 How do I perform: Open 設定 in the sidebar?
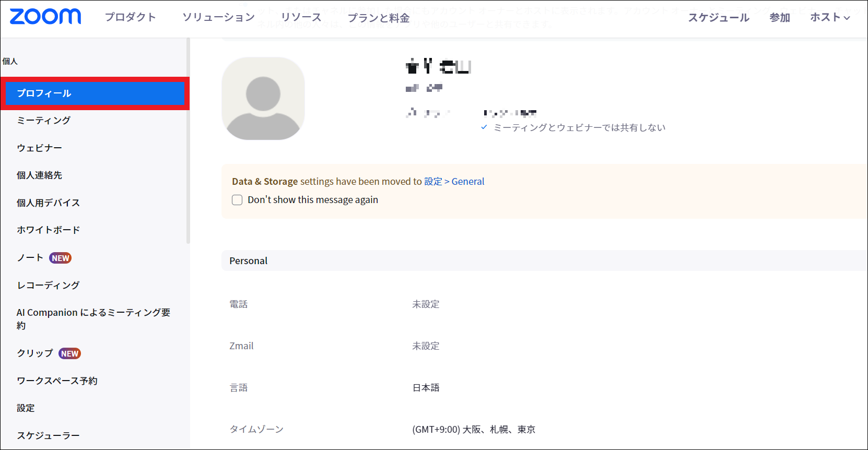click(x=26, y=408)
